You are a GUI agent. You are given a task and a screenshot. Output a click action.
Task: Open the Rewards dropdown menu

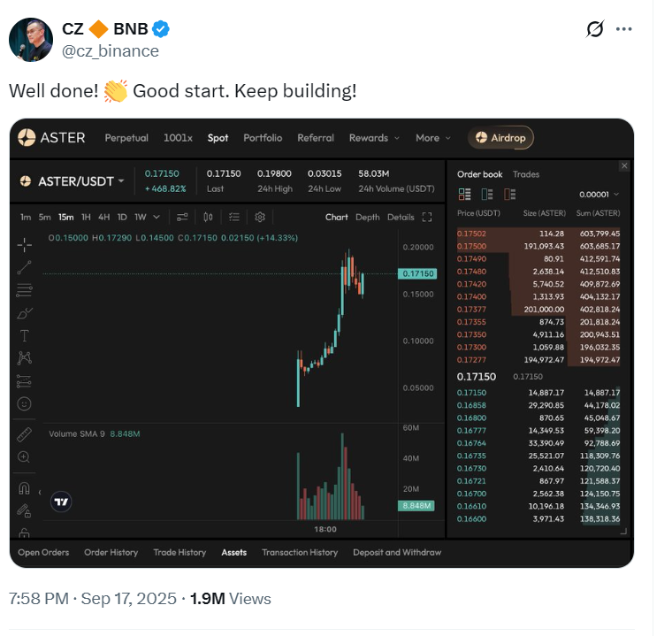[x=374, y=138]
